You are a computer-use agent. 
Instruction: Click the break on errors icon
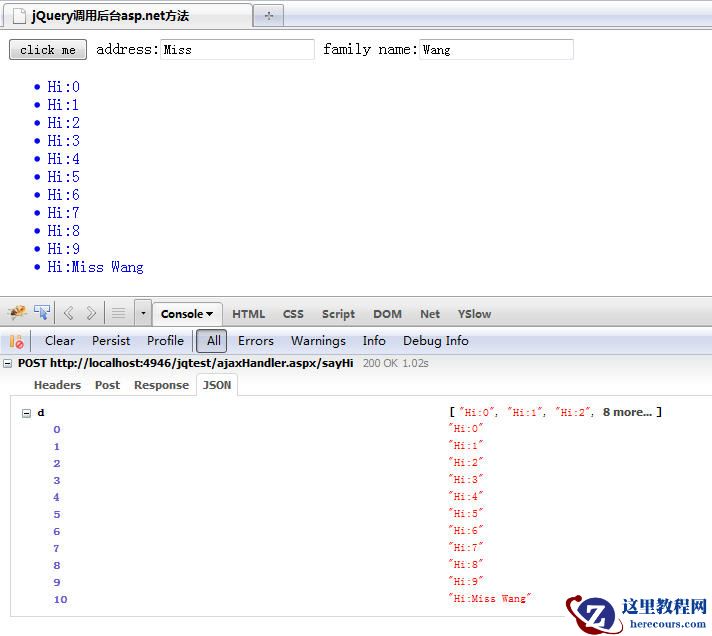point(16,341)
